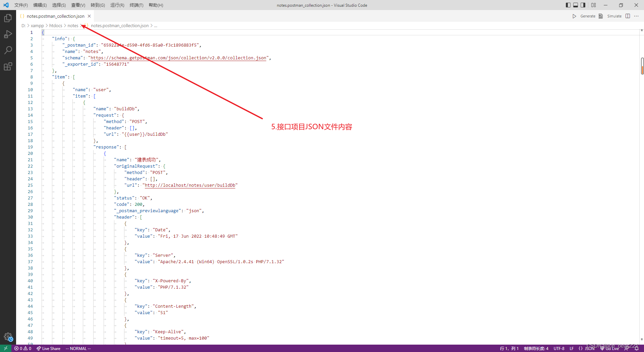Split the editor to the right
The height and width of the screenshot is (352, 644).
pyautogui.click(x=628, y=16)
